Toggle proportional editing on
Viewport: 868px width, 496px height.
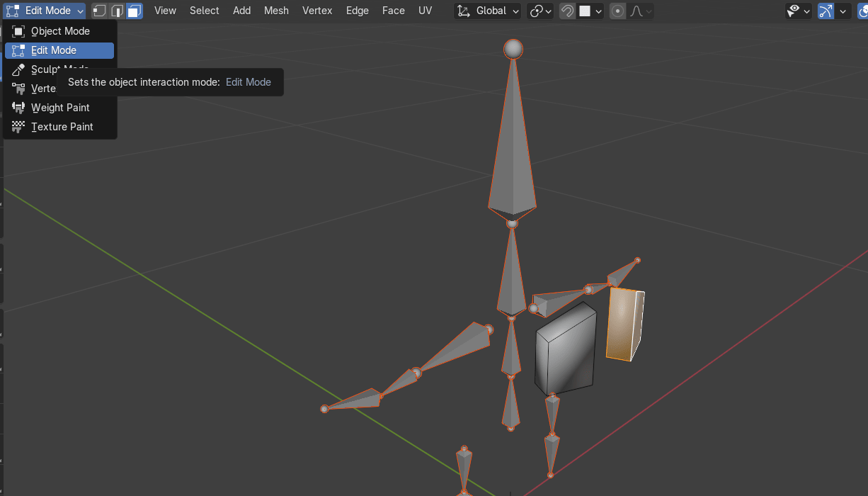(x=618, y=11)
